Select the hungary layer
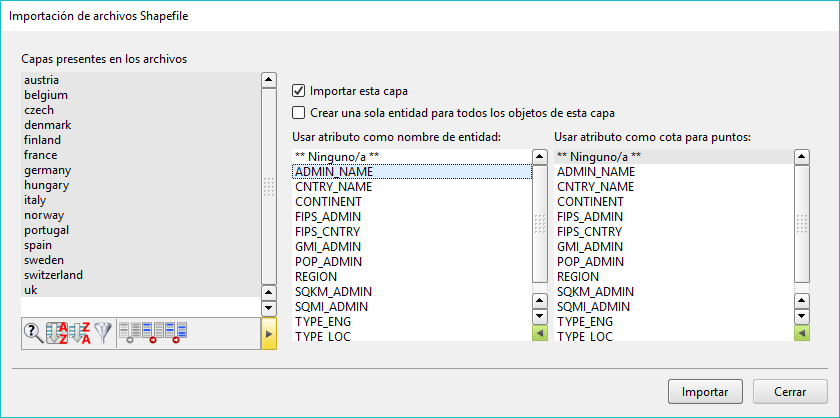The image size is (840, 418). click(140, 185)
